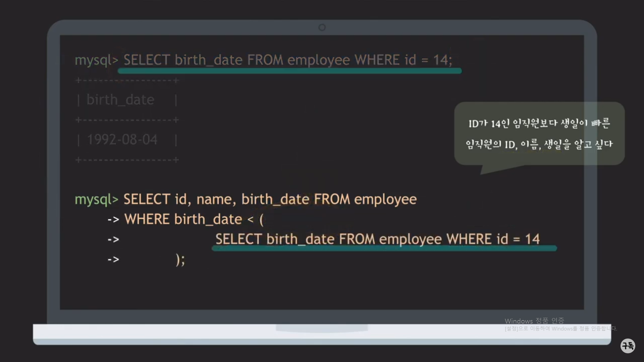Click the 'Windows 정품 인증' watermark text

pyautogui.click(x=534, y=321)
